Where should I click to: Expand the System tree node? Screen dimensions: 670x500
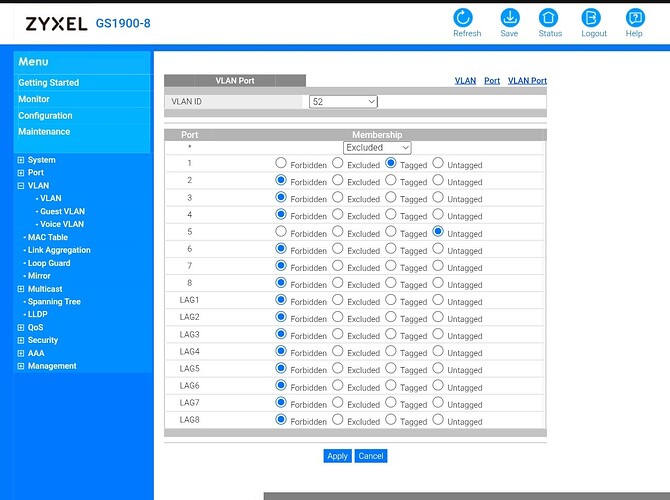click(x=21, y=160)
